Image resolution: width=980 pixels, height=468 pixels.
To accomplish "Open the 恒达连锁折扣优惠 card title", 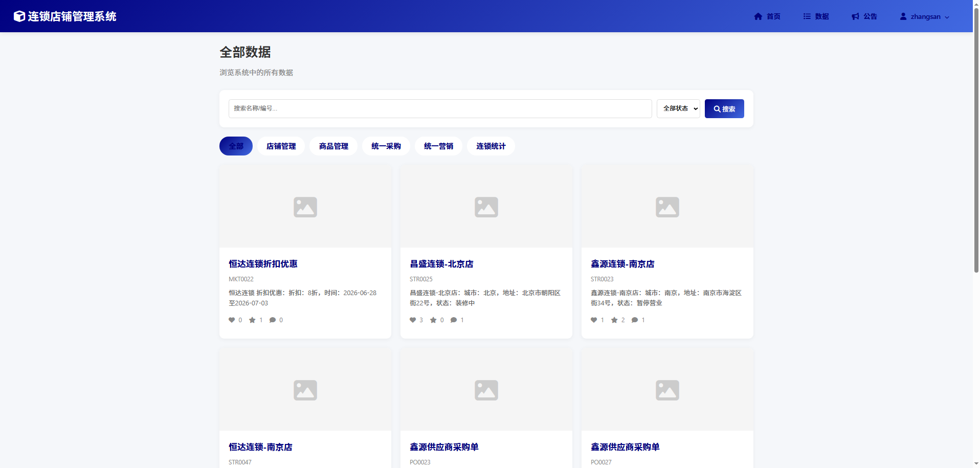I will [x=263, y=264].
